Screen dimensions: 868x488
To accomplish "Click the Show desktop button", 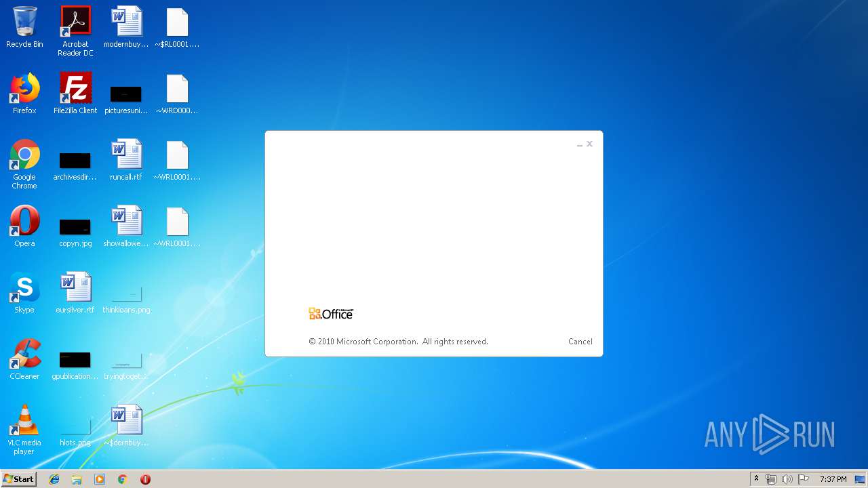I will click(x=860, y=479).
